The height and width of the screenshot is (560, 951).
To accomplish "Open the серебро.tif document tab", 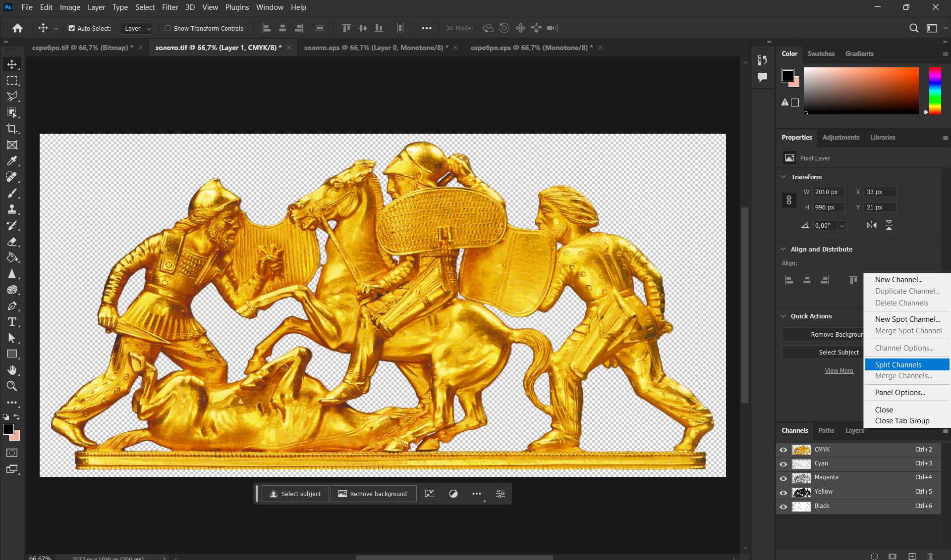I will point(83,48).
